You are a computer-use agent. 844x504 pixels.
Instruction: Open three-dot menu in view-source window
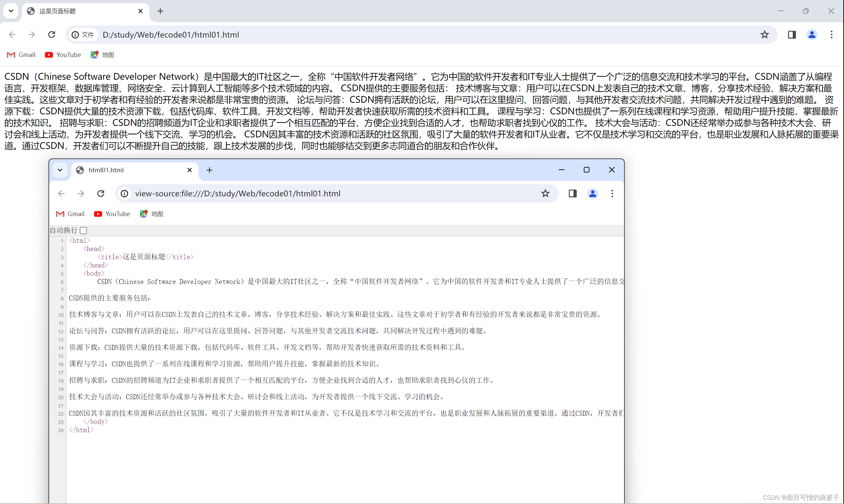pos(612,194)
